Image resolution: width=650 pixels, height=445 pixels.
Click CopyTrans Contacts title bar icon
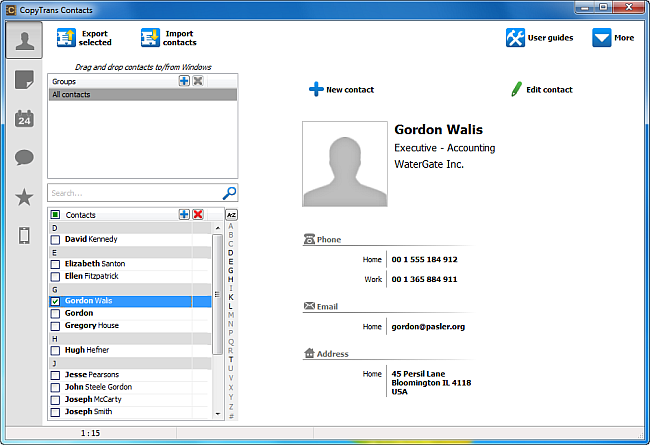[11, 10]
